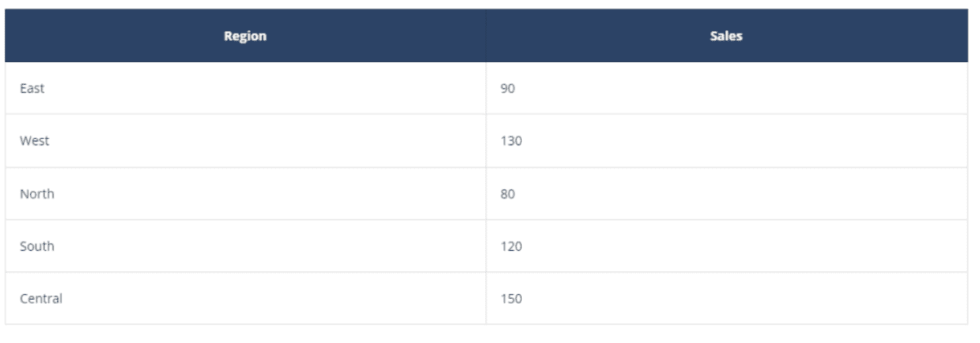The height and width of the screenshot is (343, 980).
Task: Select the North region cell
Action: 246,194
